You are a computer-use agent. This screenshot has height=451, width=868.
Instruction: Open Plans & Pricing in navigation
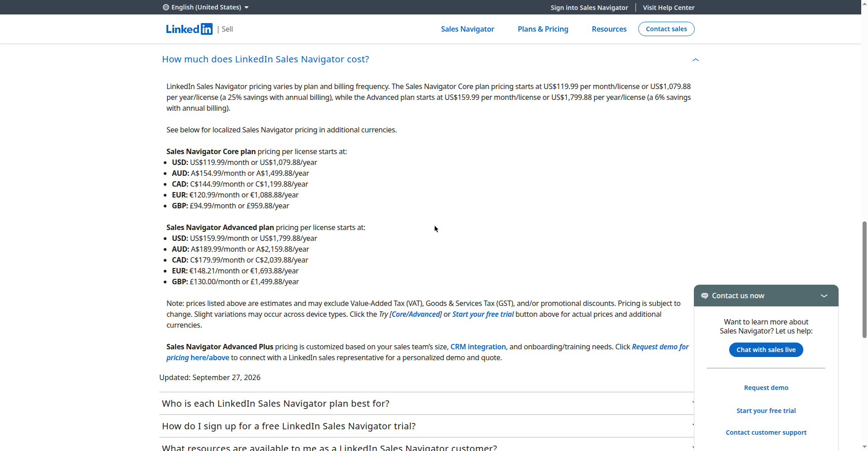pos(543,29)
